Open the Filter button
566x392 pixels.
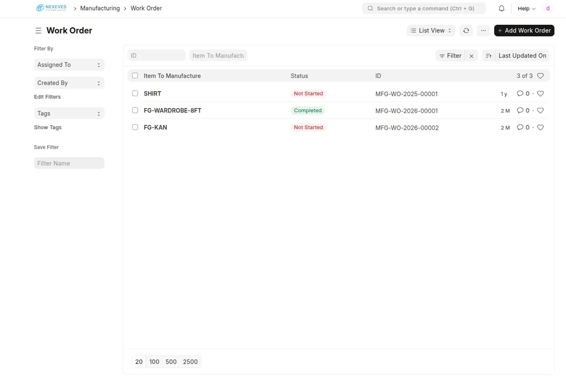coord(450,56)
